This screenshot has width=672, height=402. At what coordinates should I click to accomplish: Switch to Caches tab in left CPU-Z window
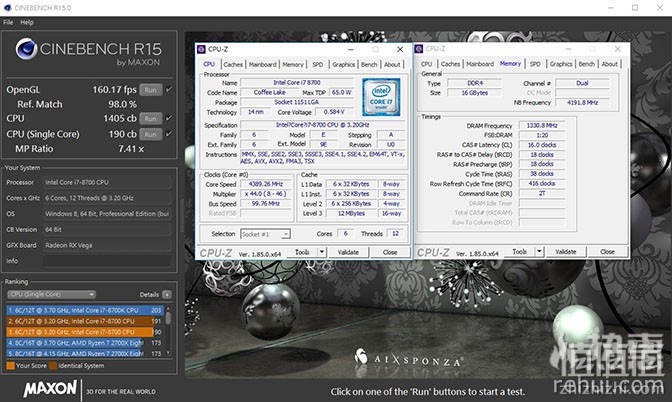pyautogui.click(x=233, y=64)
